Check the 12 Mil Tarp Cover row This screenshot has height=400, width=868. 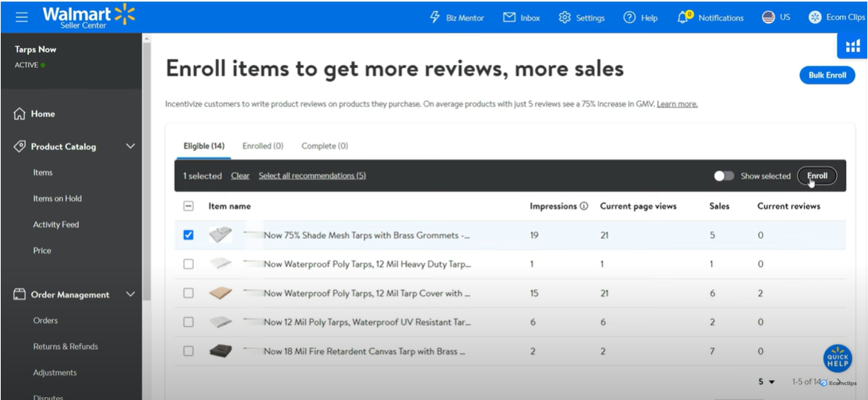point(188,294)
